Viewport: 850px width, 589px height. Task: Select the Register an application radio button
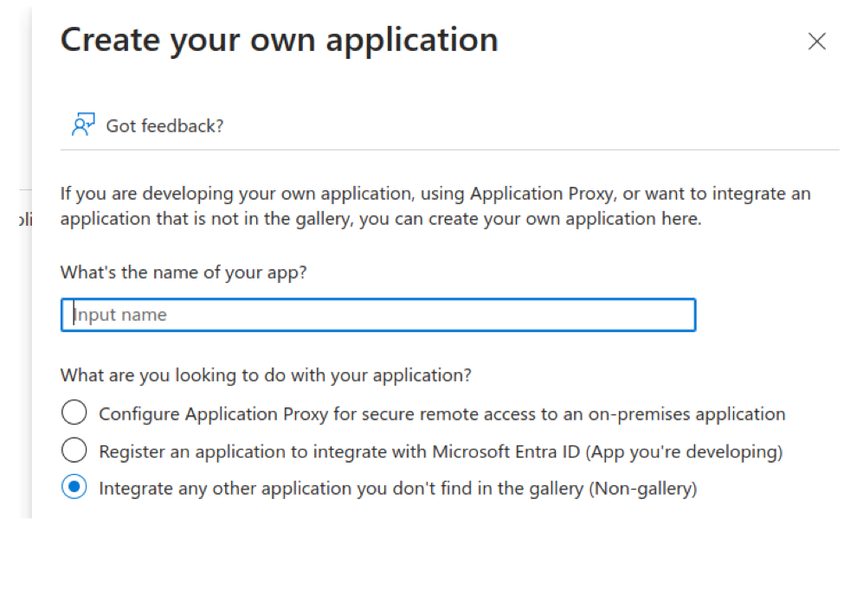click(74, 451)
